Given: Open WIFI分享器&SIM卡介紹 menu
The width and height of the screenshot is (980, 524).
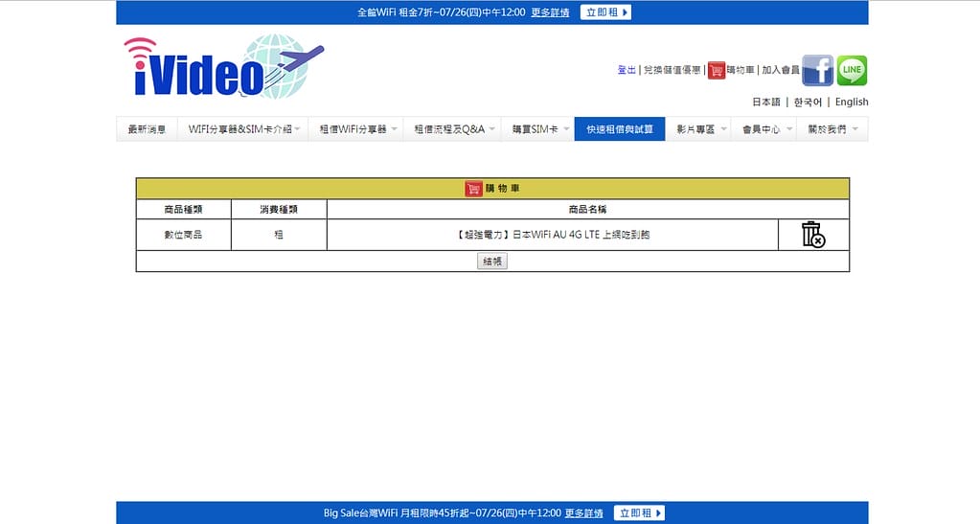Looking at the screenshot, I should click(240, 129).
